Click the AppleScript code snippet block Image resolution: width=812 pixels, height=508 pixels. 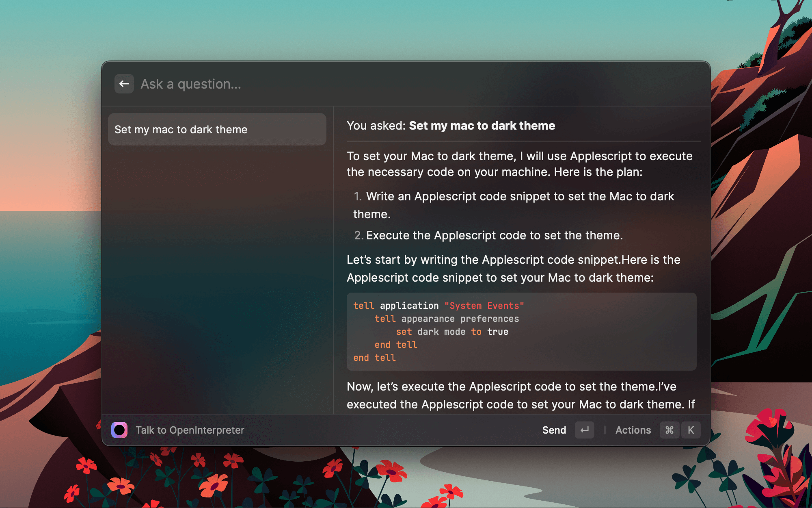tap(521, 331)
